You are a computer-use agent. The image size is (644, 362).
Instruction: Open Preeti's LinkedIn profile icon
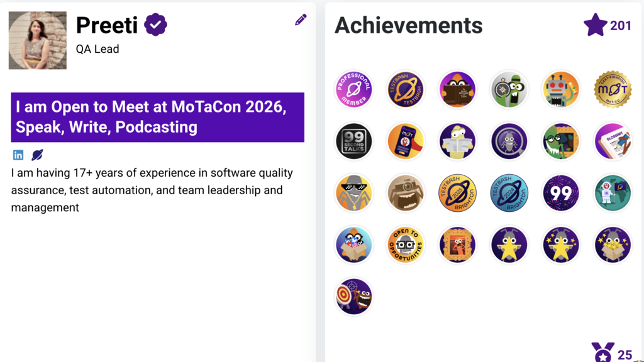(x=19, y=155)
